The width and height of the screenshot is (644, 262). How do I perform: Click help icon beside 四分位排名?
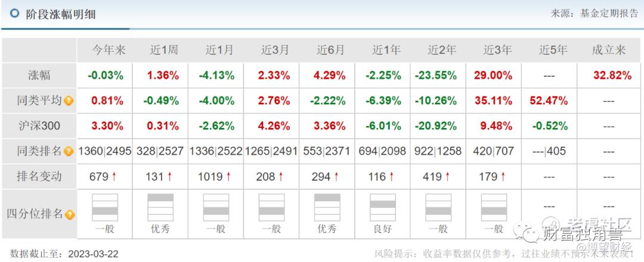click(x=70, y=215)
